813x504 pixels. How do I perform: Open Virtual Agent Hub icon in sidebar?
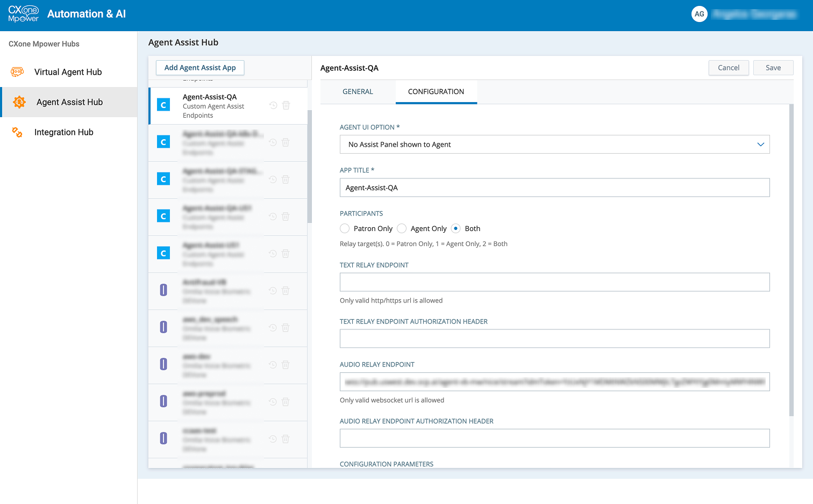[x=17, y=72]
